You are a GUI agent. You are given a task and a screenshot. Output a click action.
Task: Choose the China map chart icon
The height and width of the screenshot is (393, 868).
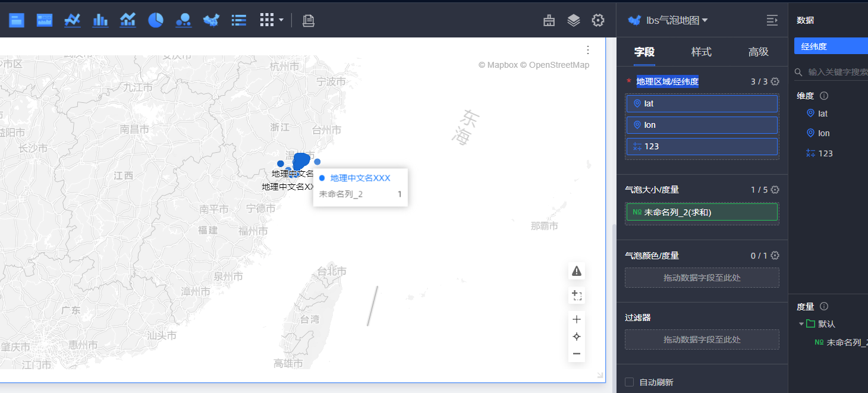click(211, 20)
